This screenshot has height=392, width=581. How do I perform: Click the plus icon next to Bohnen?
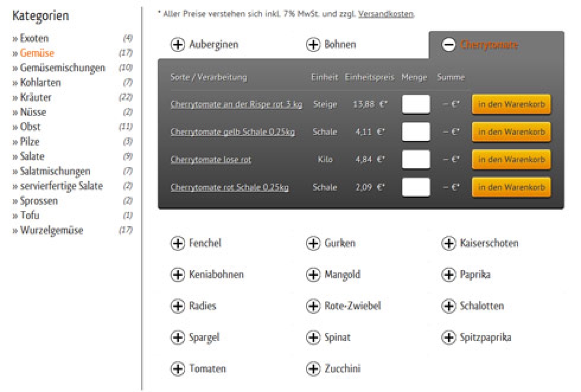(x=313, y=45)
